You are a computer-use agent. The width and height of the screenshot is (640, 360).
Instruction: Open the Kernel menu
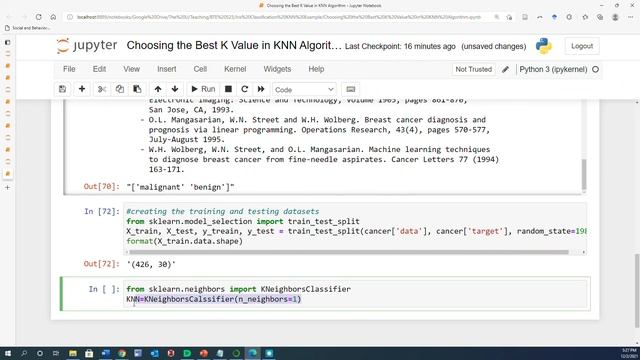point(235,69)
